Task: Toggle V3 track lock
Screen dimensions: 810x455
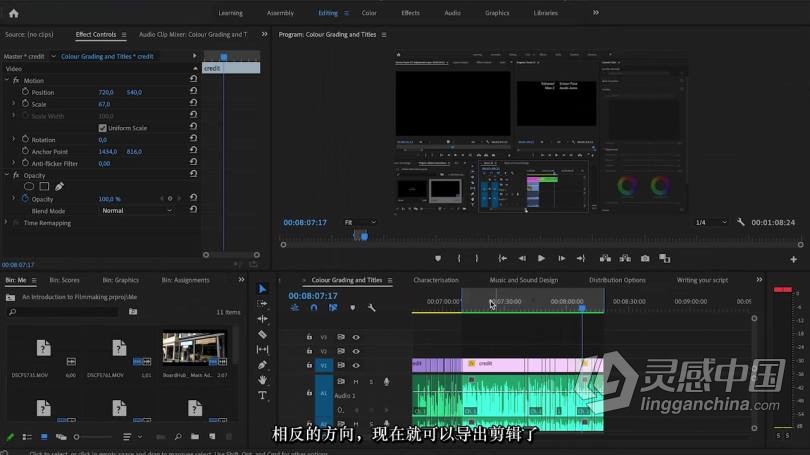Action: click(x=309, y=337)
